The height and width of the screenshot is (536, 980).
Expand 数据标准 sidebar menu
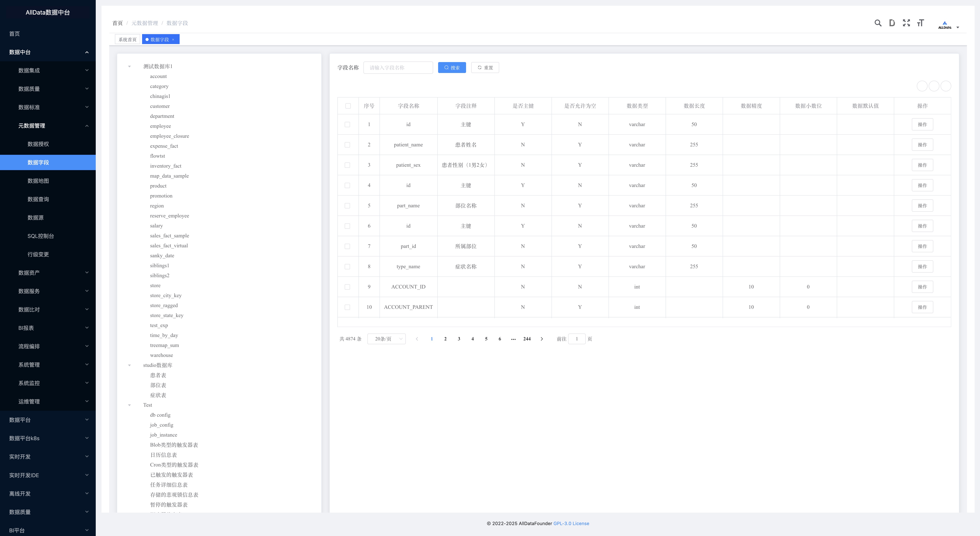(48, 107)
